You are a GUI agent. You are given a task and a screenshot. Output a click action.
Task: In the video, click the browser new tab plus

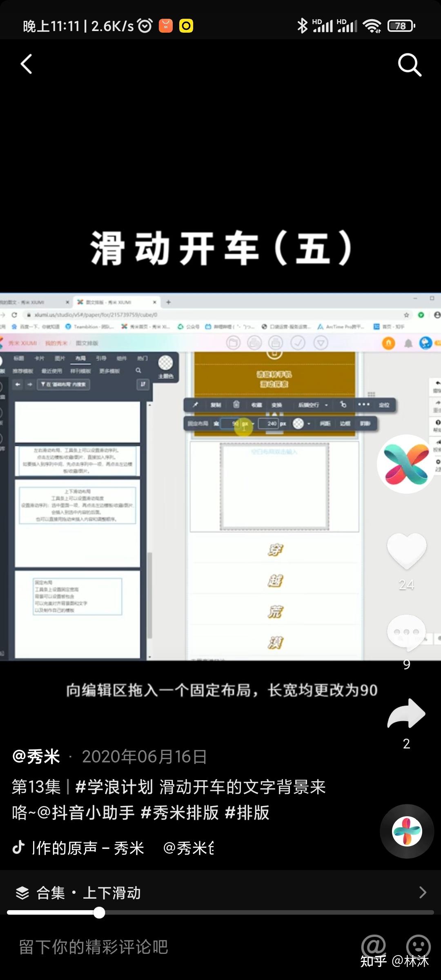(168, 302)
